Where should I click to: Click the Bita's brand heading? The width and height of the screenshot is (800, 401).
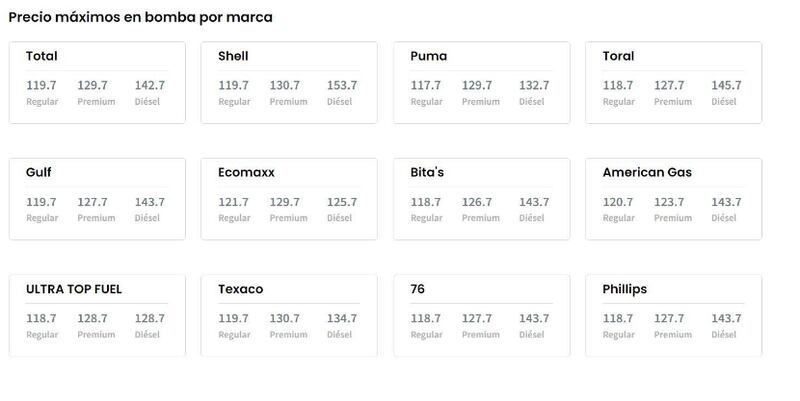pyautogui.click(x=427, y=172)
